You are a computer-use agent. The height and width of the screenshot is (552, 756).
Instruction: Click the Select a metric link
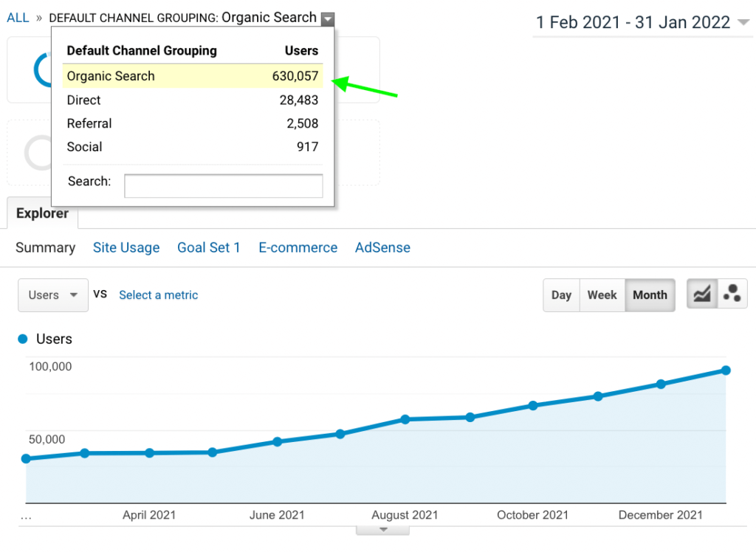[159, 295]
